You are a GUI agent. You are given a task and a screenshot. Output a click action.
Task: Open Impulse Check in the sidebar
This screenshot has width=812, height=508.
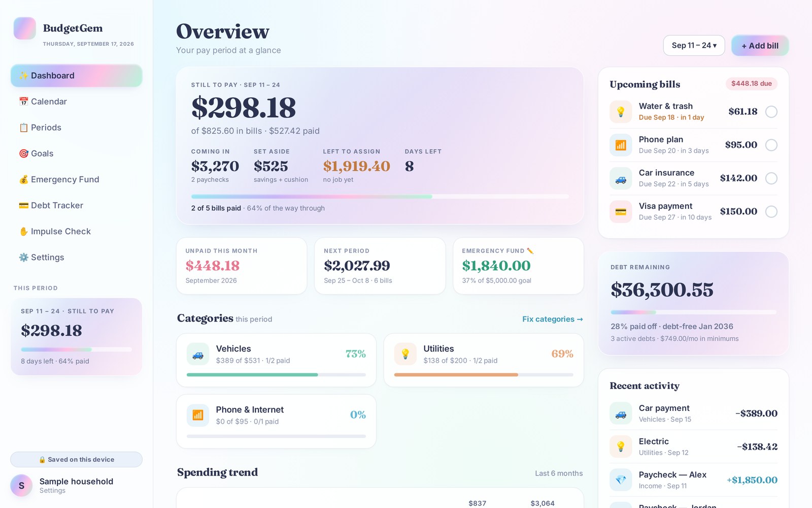point(77,231)
